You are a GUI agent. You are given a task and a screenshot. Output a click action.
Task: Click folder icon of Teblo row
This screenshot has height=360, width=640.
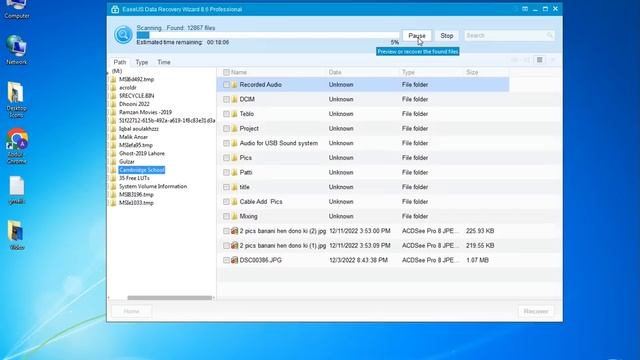(234, 114)
